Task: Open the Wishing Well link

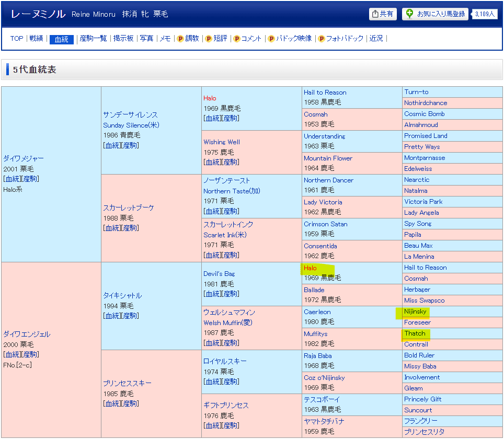Action: 222,142
